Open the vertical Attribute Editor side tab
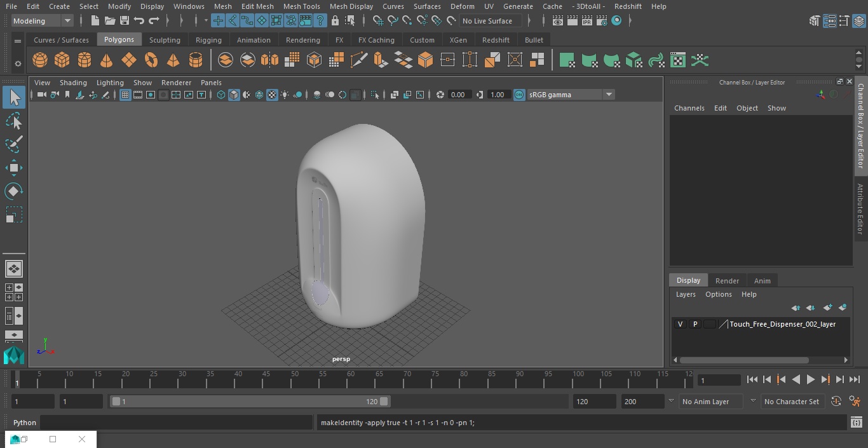The height and width of the screenshot is (448, 868). [x=860, y=209]
